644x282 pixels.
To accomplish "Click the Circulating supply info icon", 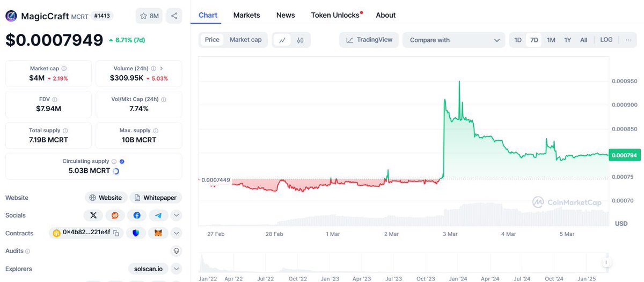I will pos(114,161).
